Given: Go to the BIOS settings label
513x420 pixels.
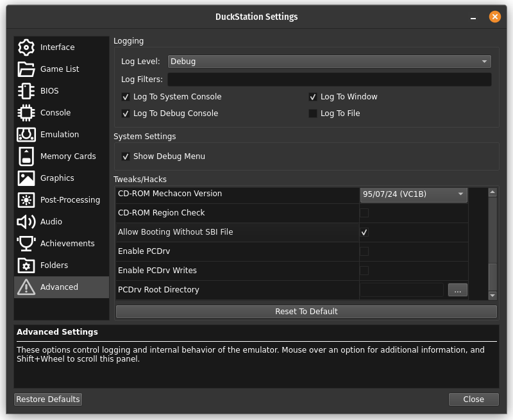Looking at the screenshot, I should 49,91.
